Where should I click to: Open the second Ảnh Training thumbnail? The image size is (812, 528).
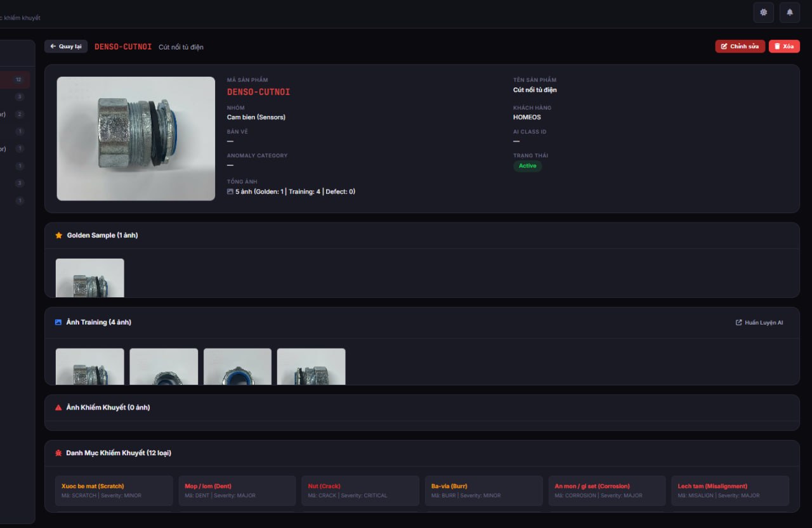pyautogui.click(x=164, y=366)
